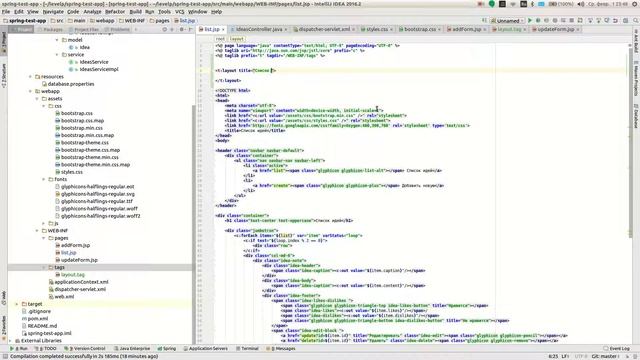Image resolution: width=640 pixels, height=360 pixels.
Task: Run the Unnamed configuration with green play icon
Action: (x=530, y=20)
